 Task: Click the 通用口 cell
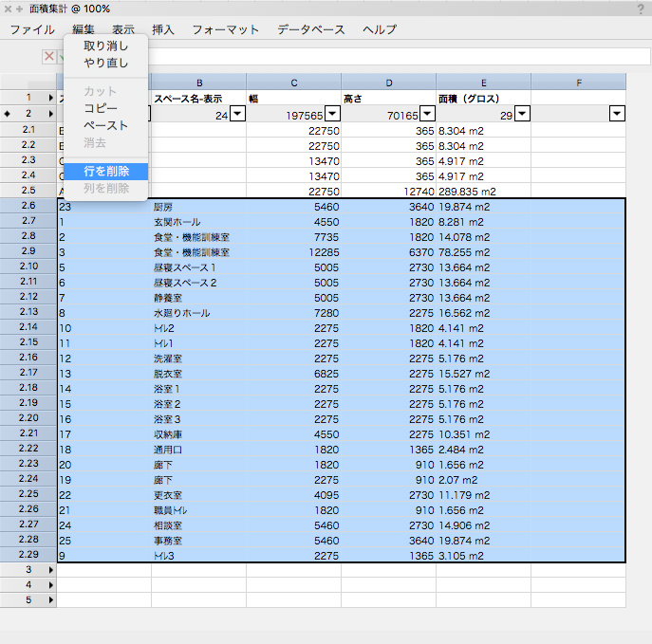pos(198,450)
